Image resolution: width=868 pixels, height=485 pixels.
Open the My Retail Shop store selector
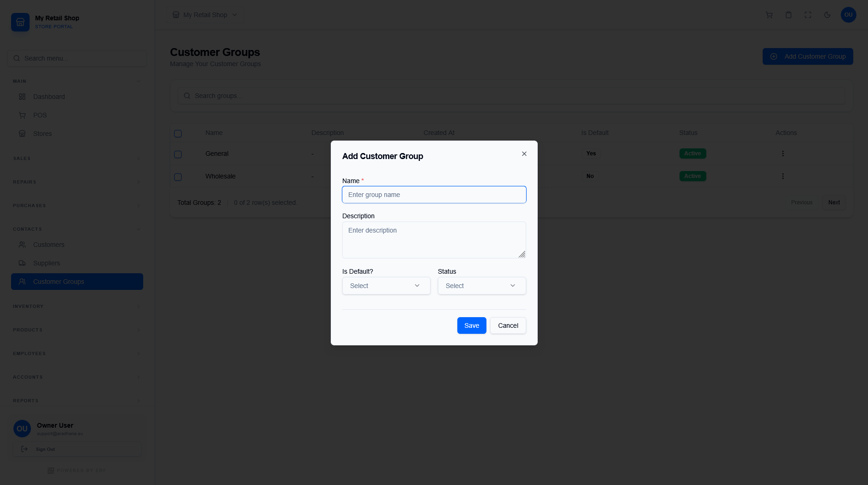click(205, 15)
